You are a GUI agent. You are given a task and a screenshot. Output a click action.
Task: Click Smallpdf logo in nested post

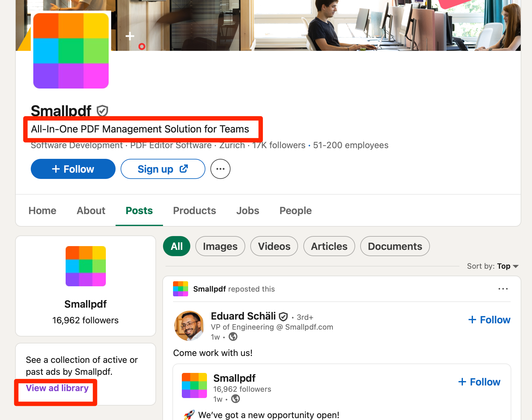194,385
